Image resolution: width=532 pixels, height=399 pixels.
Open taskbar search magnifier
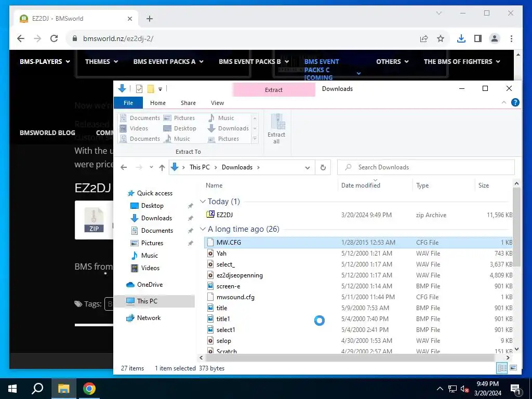point(37,389)
